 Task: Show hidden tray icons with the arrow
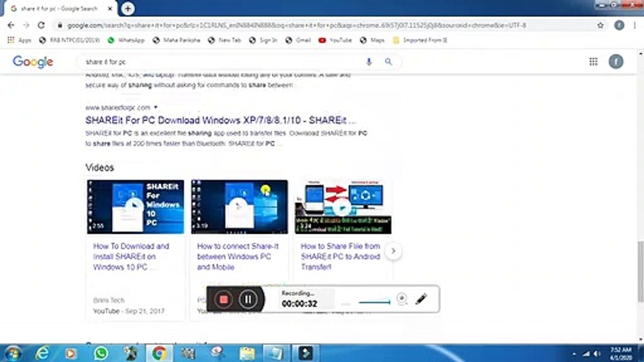tap(574, 353)
